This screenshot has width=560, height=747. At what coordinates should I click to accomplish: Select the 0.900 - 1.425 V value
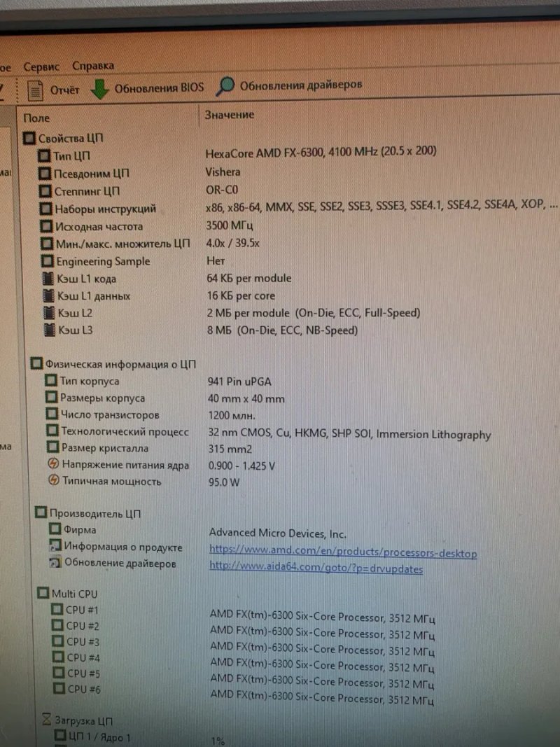242,466
